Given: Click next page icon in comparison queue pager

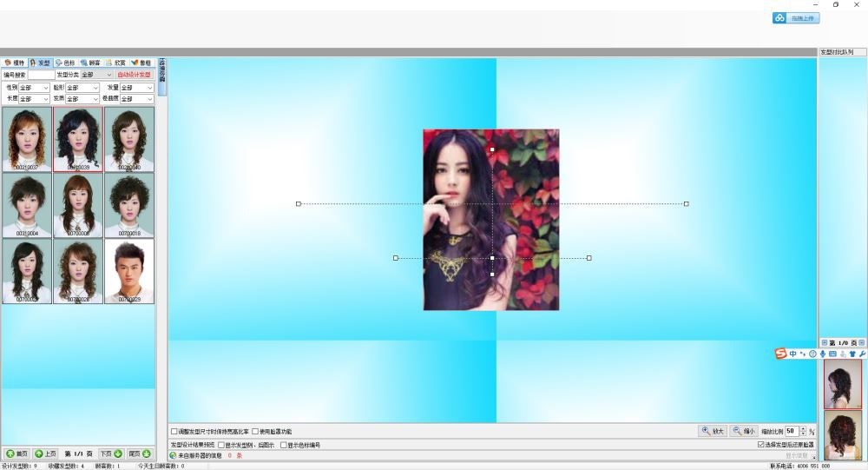Looking at the screenshot, I should pyautogui.click(x=861, y=343).
